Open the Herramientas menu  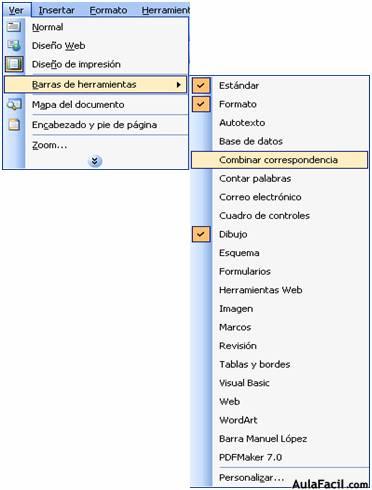166,10
